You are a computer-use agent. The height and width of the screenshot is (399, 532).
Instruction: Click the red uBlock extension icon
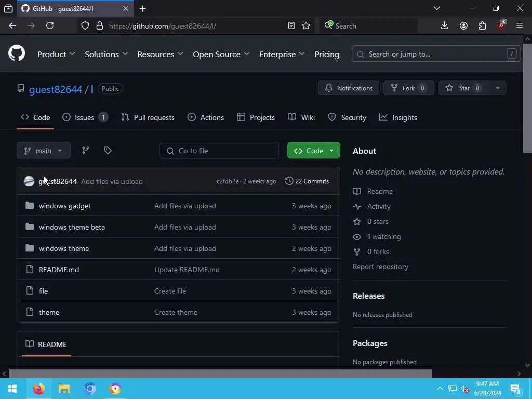click(x=501, y=25)
